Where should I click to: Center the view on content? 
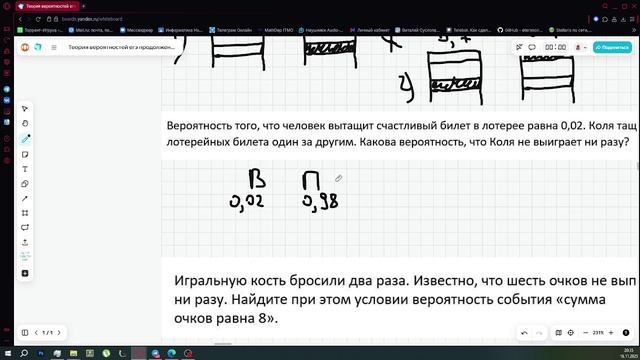571,333
